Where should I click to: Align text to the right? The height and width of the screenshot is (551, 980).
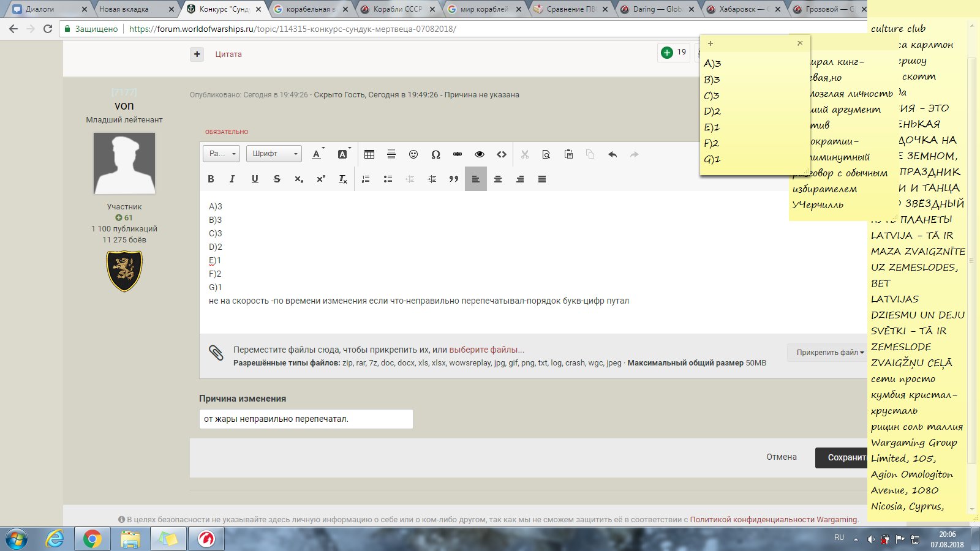(520, 179)
